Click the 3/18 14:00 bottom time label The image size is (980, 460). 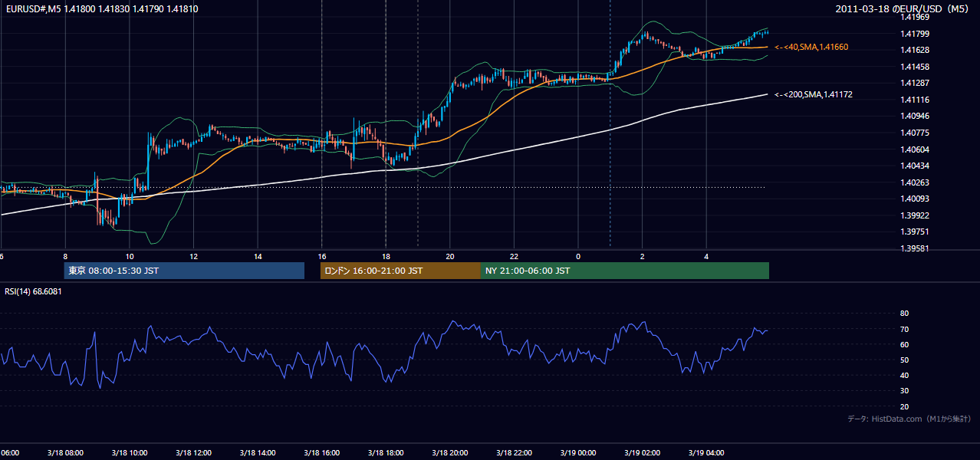click(x=257, y=452)
